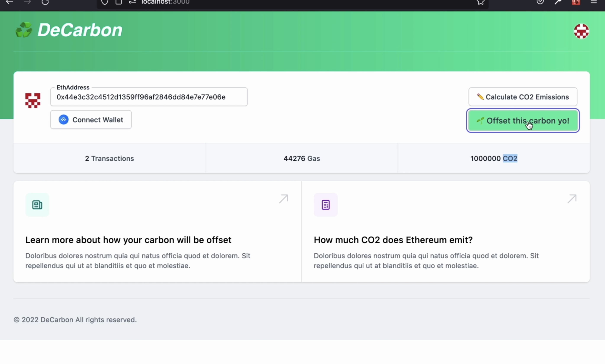
Task: Click the 2 Transactions stat panel
Action: tap(109, 158)
